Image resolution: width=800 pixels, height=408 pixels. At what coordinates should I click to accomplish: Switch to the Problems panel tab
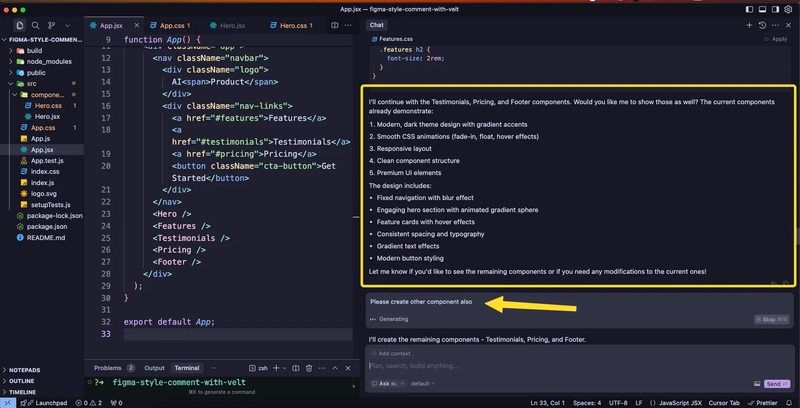pos(107,368)
